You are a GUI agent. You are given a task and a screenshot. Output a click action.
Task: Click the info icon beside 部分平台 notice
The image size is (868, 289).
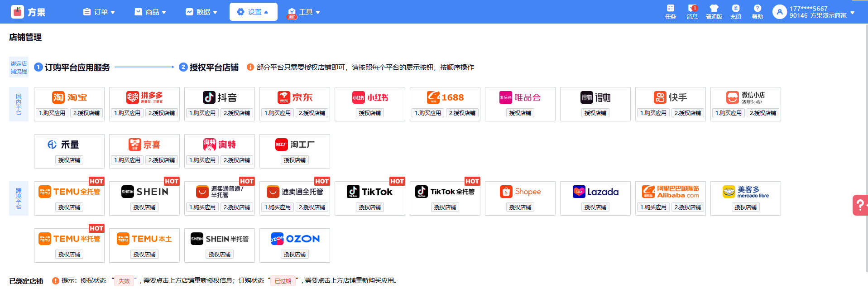coord(250,67)
